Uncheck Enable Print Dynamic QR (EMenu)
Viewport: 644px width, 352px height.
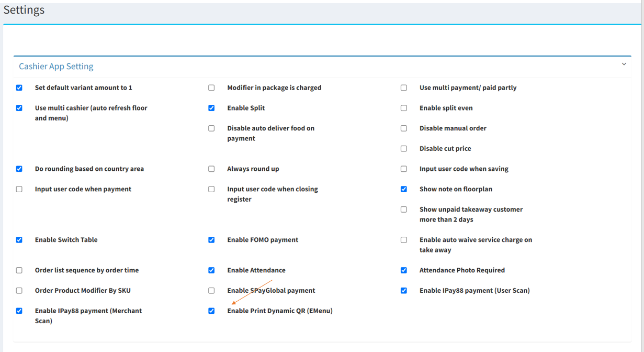[x=211, y=311]
